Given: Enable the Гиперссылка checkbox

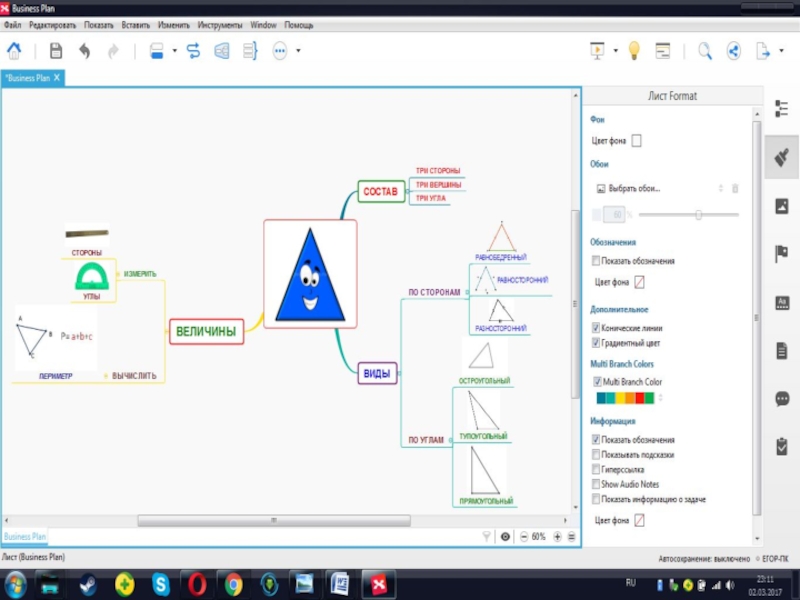Looking at the screenshot, I should pos(596,469).
